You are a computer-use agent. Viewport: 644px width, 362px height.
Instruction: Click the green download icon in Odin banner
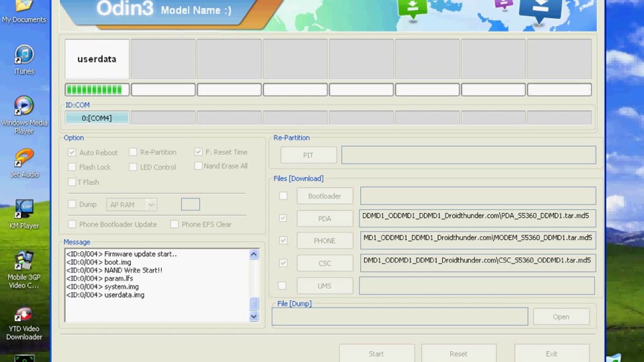pyautogui.click(x=413, y=9)
